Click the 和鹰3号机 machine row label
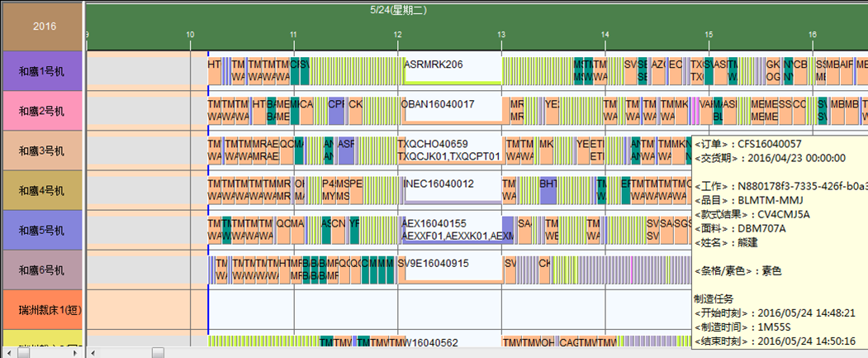Image resolution: width=868 pixels, height=358 pixels. pos(41,150)
